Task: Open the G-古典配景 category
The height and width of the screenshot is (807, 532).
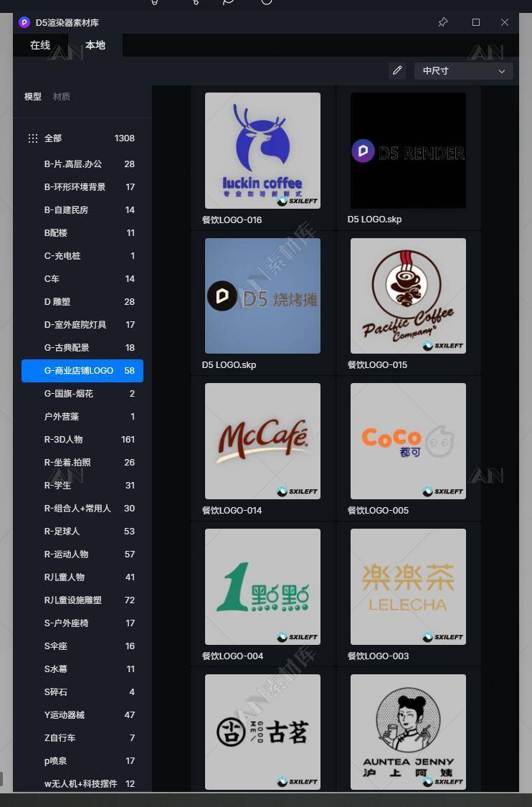Action: tap(82, 348)
